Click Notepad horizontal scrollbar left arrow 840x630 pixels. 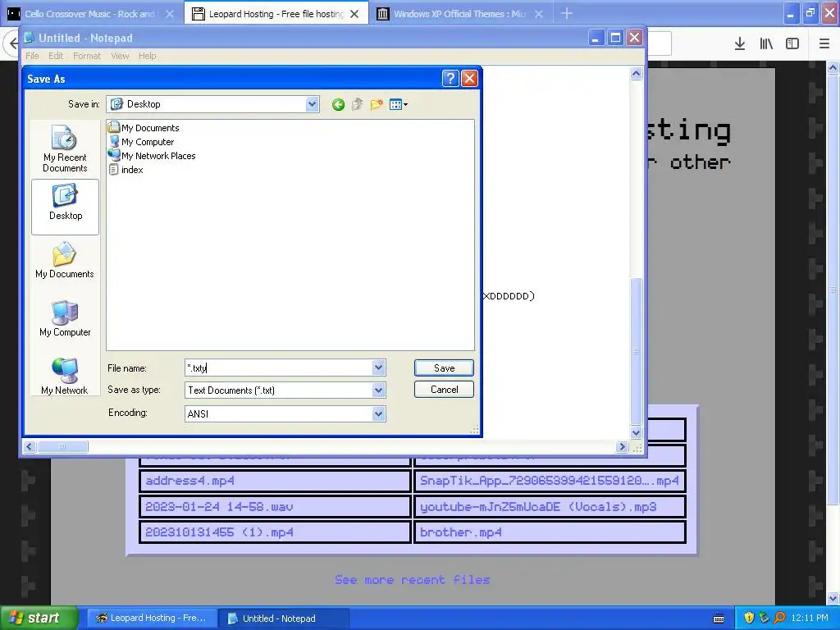click(30, 447)
